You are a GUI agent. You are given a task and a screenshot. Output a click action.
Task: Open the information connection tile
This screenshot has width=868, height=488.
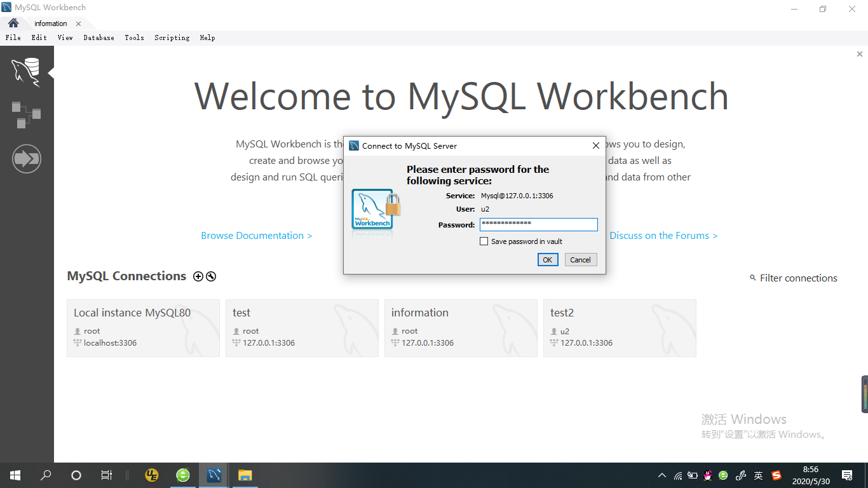(461, 328)
